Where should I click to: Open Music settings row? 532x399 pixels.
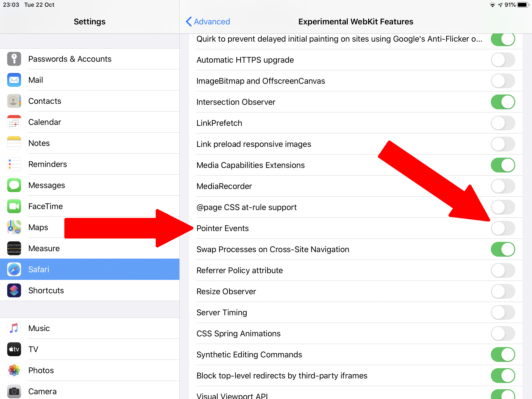39,328
